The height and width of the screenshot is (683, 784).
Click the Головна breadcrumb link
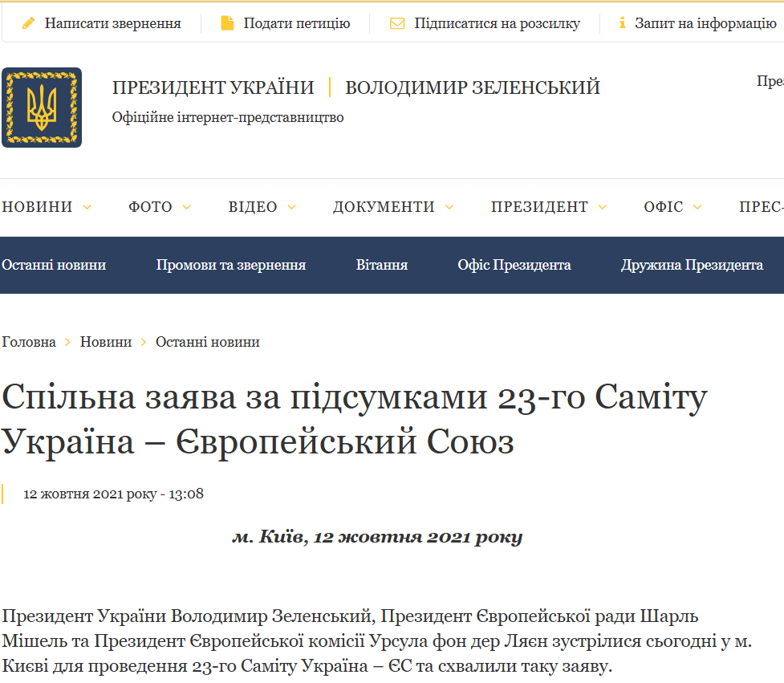pos(29,341)
